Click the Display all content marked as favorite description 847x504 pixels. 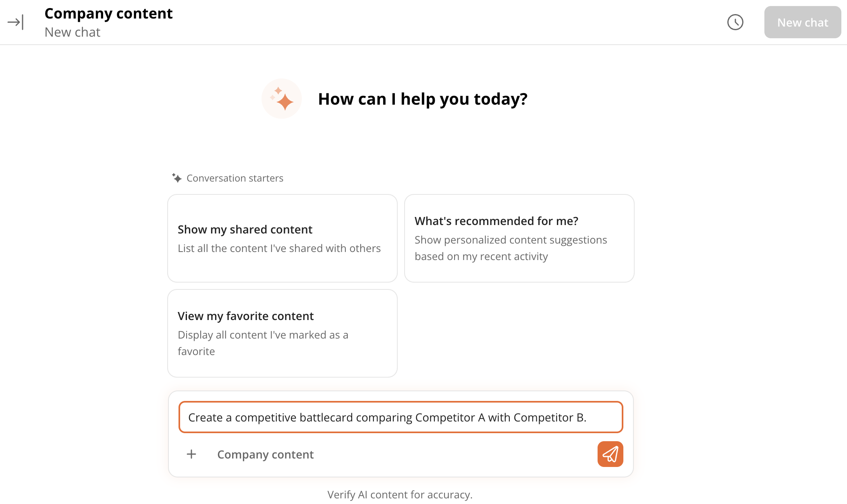pos(263,343)
